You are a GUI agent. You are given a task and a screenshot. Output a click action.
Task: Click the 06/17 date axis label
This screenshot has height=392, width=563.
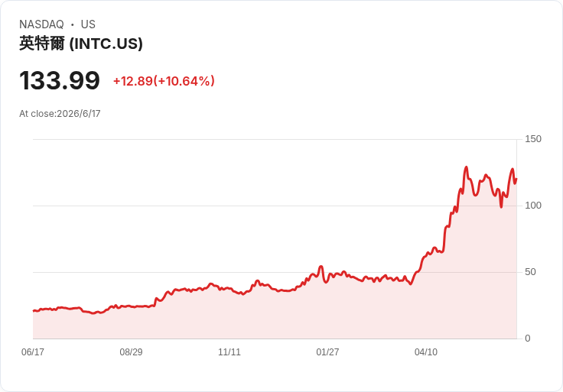33,352
